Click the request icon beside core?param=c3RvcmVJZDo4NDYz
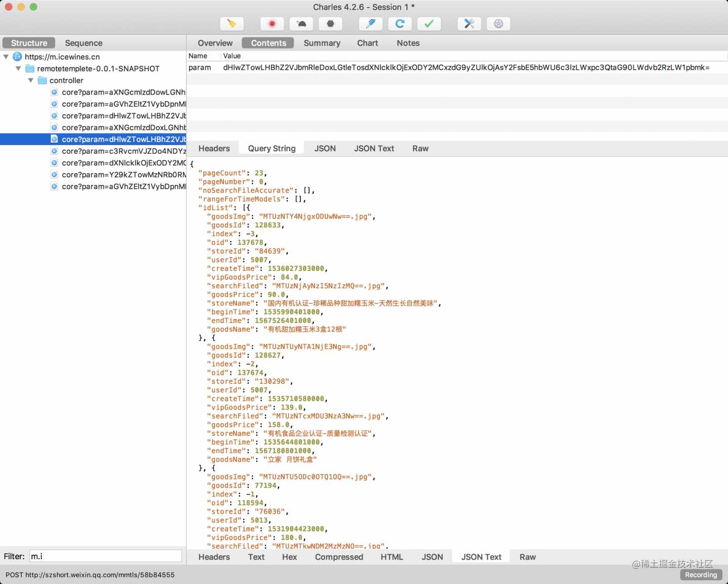The image size is (728, 584). tap(54, 151)
